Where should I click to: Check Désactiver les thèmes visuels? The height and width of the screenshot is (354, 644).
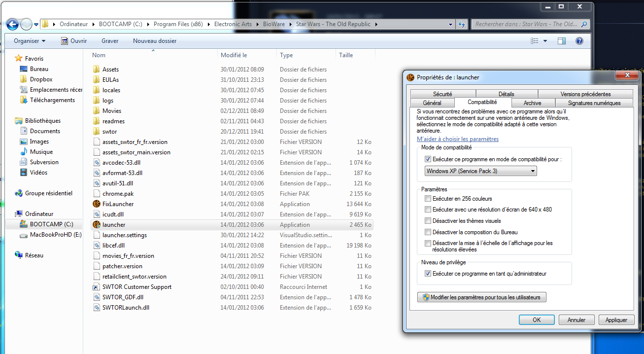[x=428, y=221]
